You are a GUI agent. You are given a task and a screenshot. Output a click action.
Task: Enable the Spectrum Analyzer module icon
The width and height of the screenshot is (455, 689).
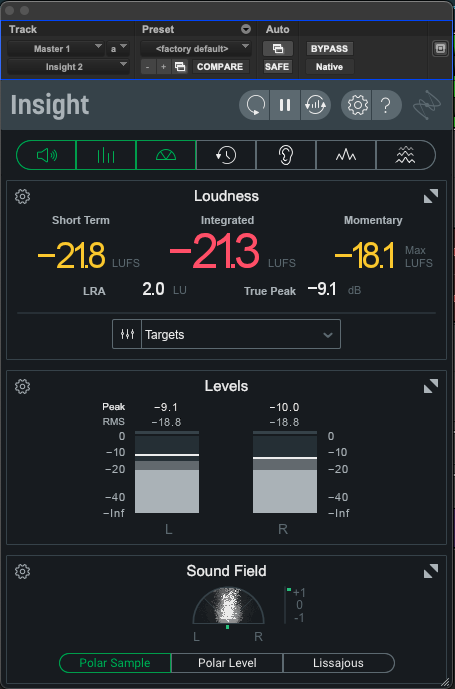click(x=346, y=155)
